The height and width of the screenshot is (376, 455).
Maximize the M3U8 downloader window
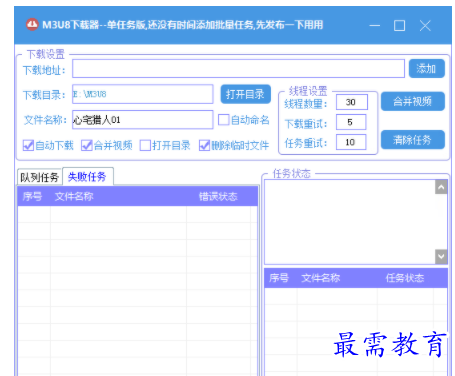click(x=399, y=25)
